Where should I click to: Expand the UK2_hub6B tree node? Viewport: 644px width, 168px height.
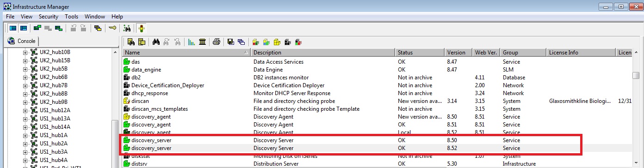click(25, 77)
